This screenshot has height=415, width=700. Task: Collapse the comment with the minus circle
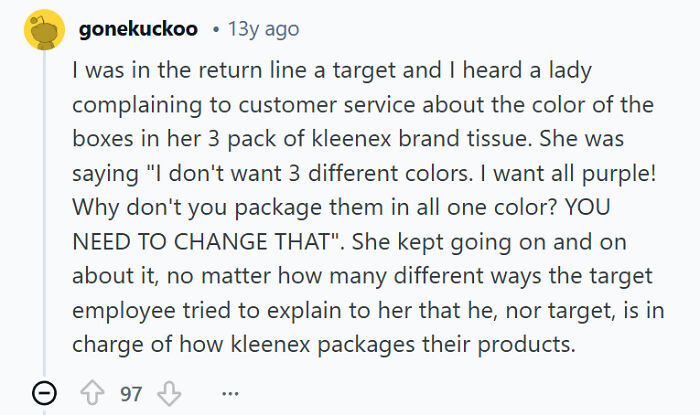tap(42, 393)
